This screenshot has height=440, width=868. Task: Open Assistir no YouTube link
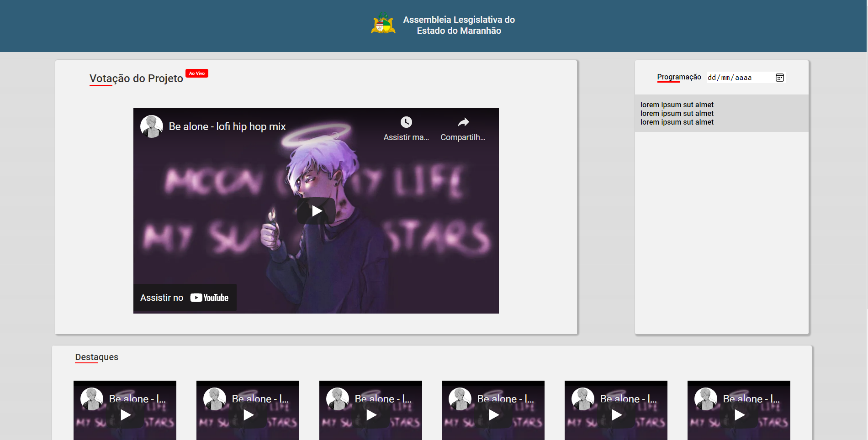[185, 298]
